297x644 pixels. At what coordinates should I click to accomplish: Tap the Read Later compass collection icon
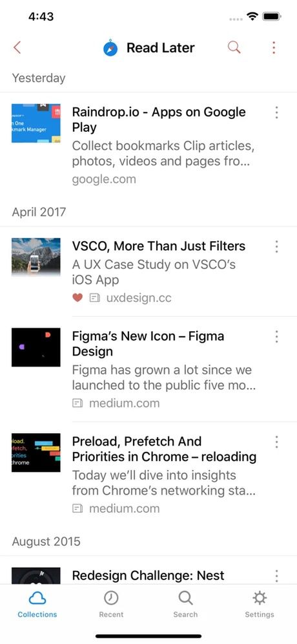pyautogui.click(x=110, y=48)
